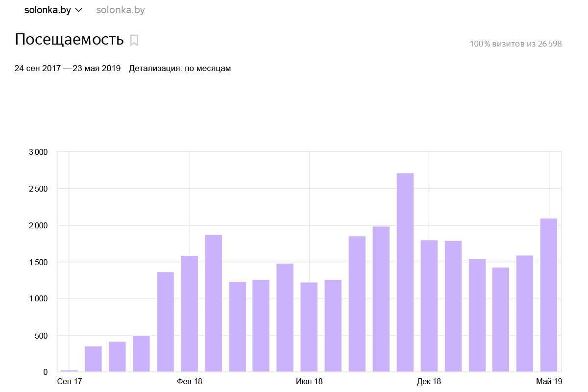Change the Детализация: по месяцам setting
The height and width of the screenshot is (392, 588).
click(x=180, y=69)
